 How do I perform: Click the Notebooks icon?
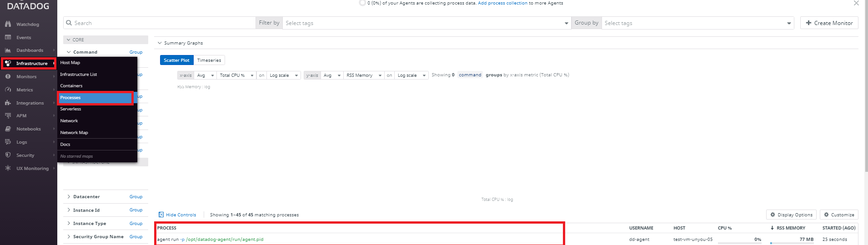8,129
